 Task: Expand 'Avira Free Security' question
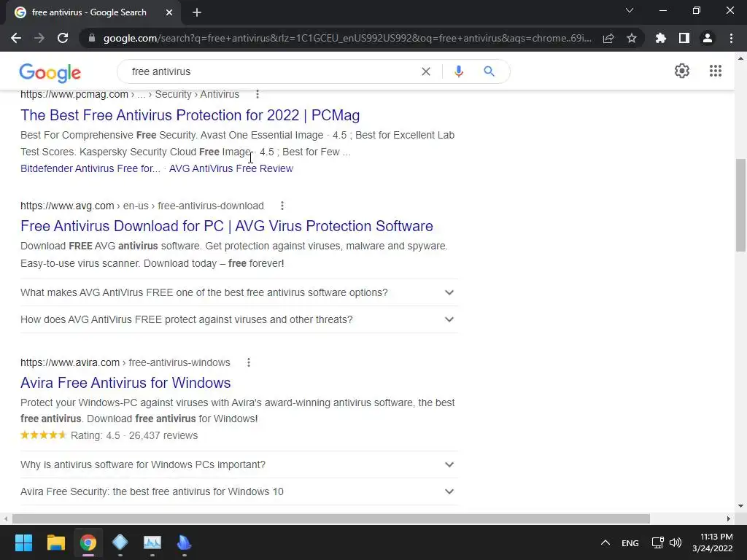(239, 491)
